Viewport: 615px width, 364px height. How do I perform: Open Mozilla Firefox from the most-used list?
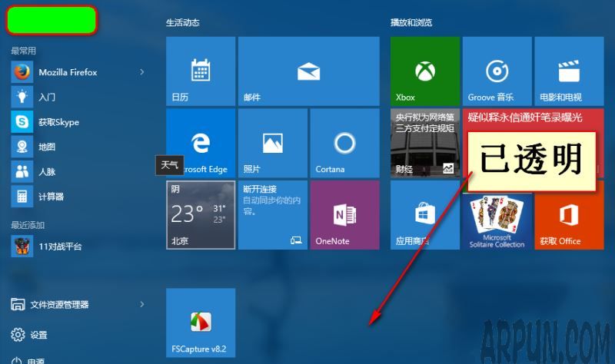pos(78,72)
